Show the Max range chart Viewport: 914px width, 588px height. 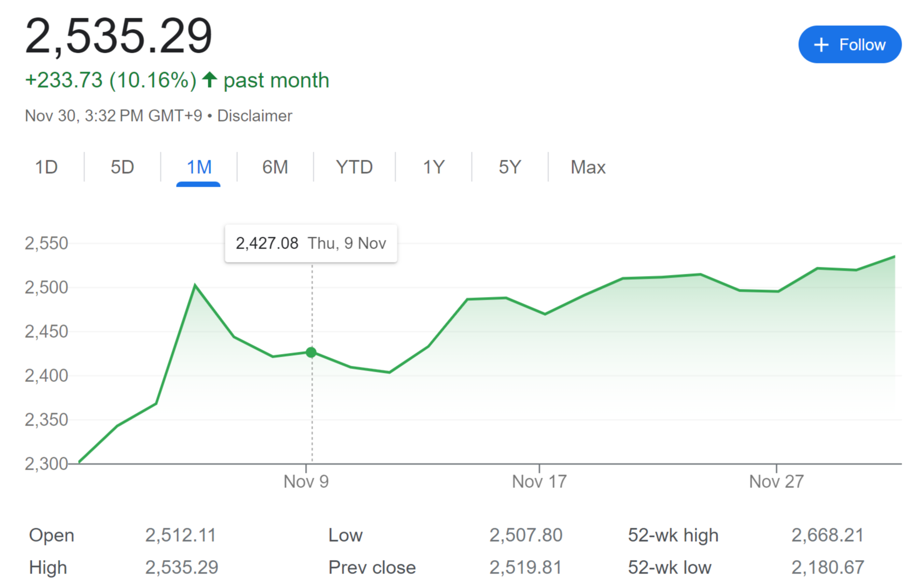tap(588, 167)
